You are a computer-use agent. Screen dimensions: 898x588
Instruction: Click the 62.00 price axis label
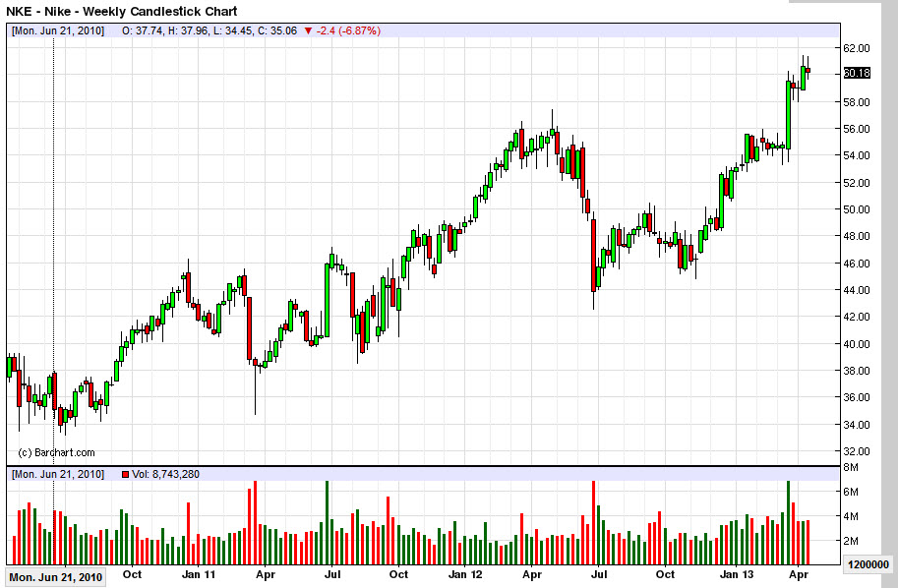(x=857, y=48)
